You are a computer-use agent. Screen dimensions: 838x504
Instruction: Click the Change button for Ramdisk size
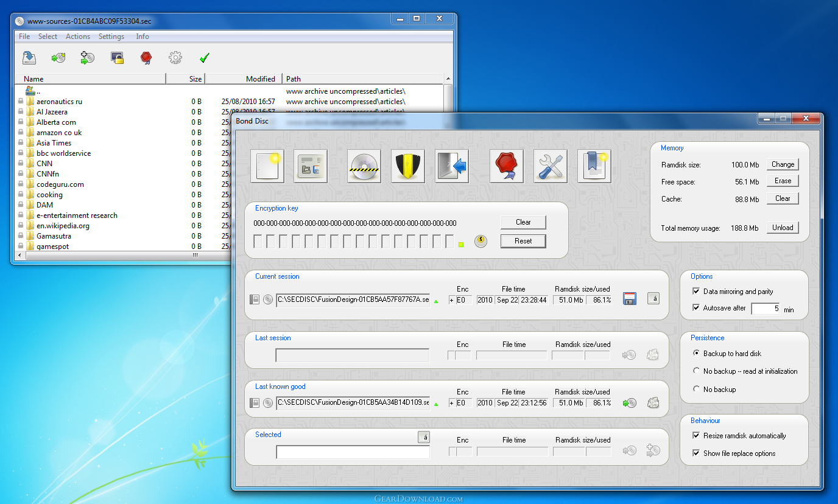tap(783, 164)
